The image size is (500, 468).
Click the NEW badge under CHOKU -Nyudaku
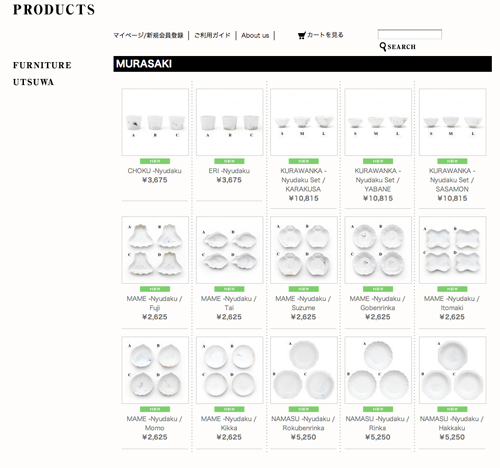tap(155, 161)
